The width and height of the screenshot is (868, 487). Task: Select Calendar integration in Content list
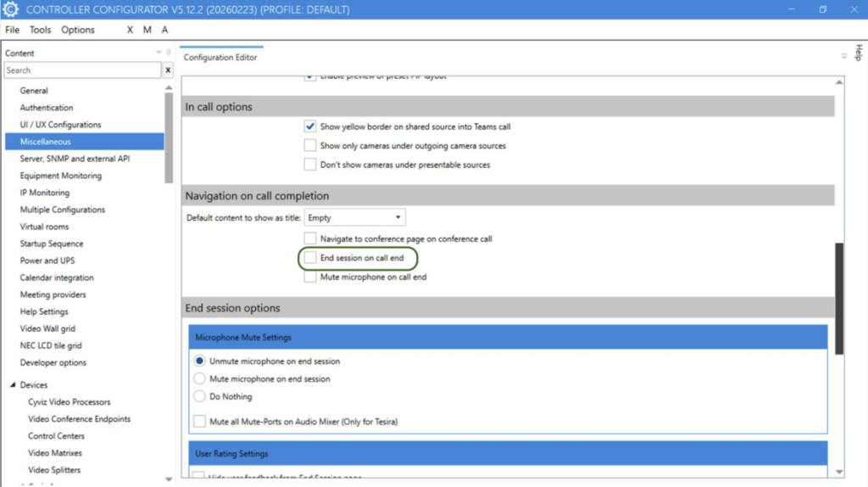pos(57,277)
